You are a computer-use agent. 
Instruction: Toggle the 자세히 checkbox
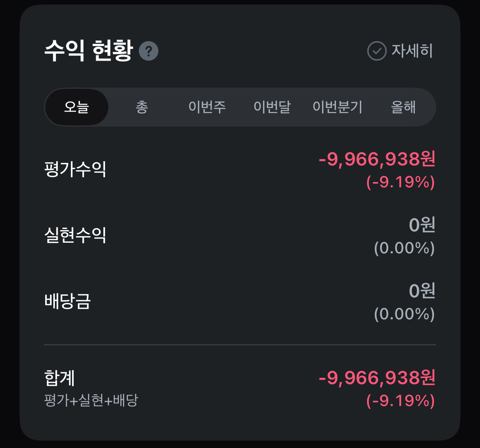[x=377, y=51]
